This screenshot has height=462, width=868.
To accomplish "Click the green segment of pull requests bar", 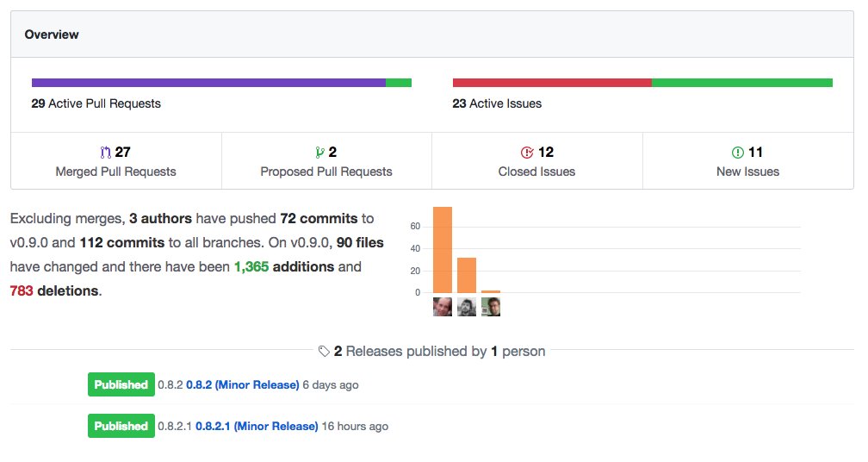I will click(399, 83).
